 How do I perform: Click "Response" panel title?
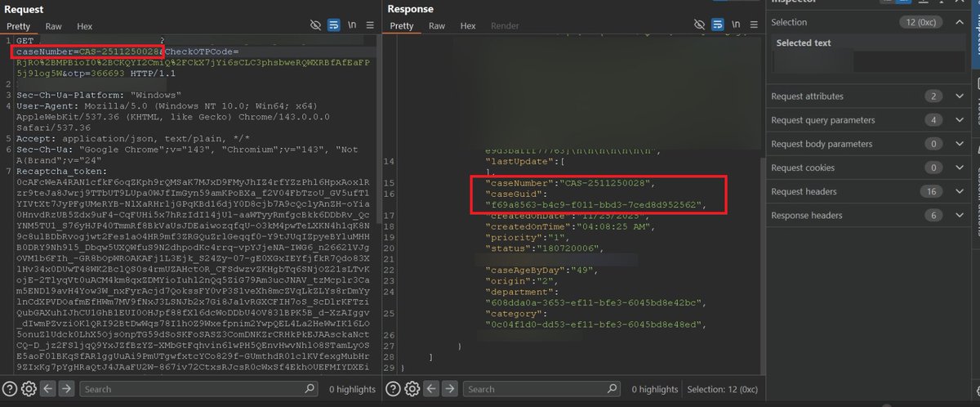411,9
